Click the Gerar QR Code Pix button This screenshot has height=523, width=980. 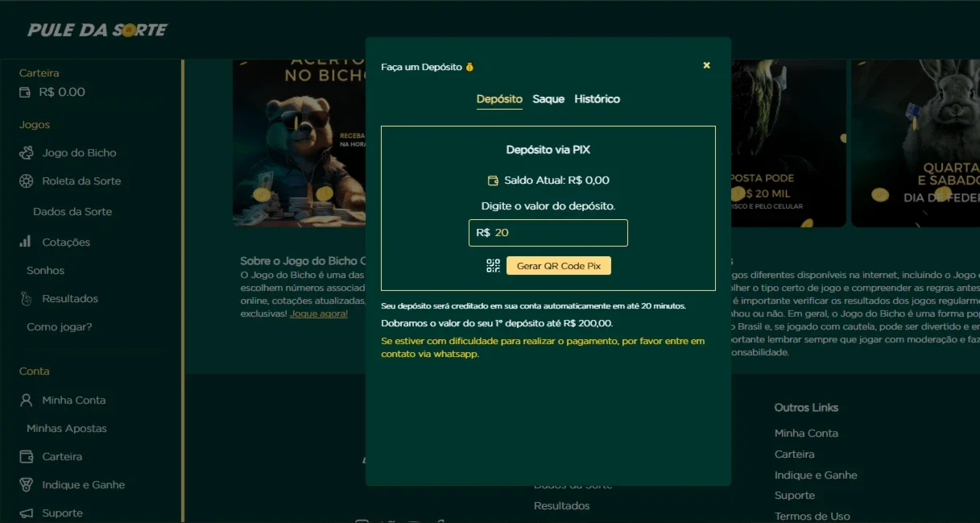pos(559,266)
